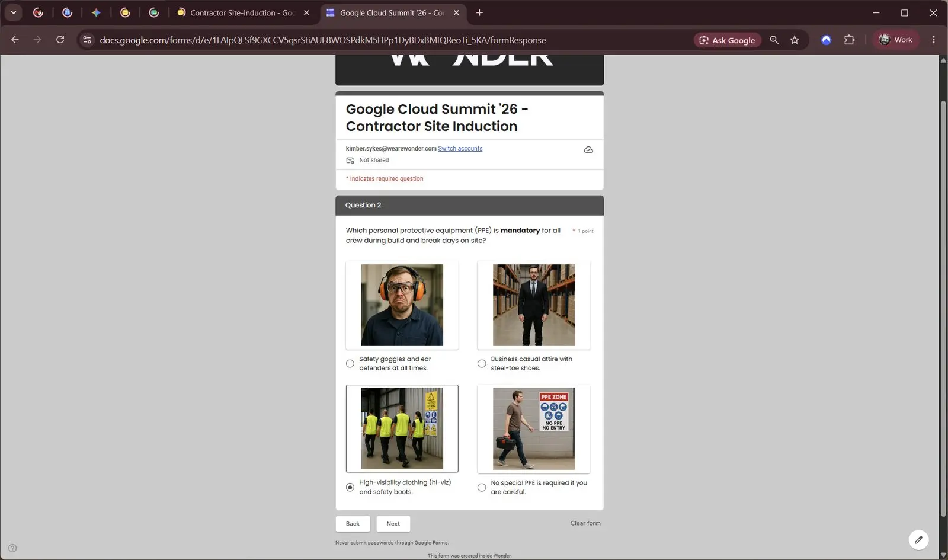
Task: Bookmark this page with the star icon
Action: click(795, 40)
